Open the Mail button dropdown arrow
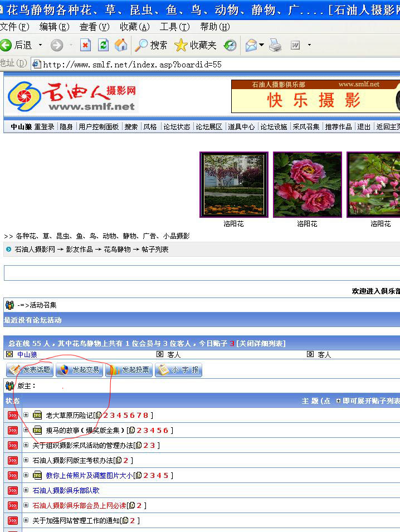 262,45
